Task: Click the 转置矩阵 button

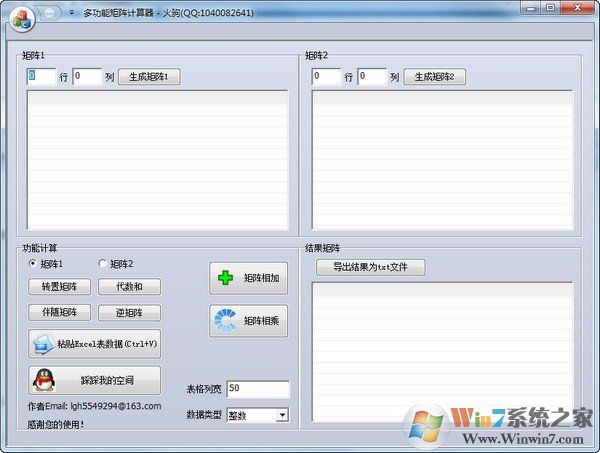Action: (59, 287)
